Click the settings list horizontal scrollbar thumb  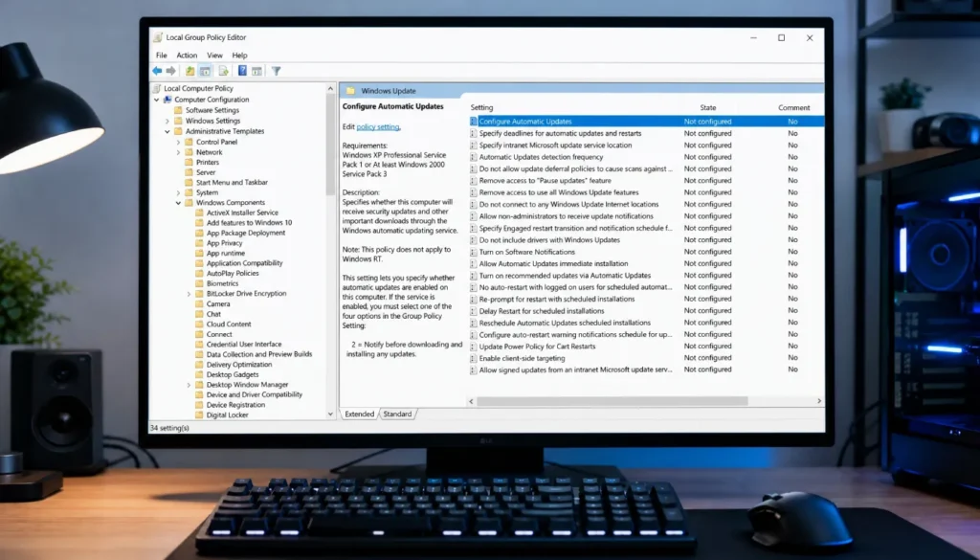pyautogui.click(x=612, y=401)
